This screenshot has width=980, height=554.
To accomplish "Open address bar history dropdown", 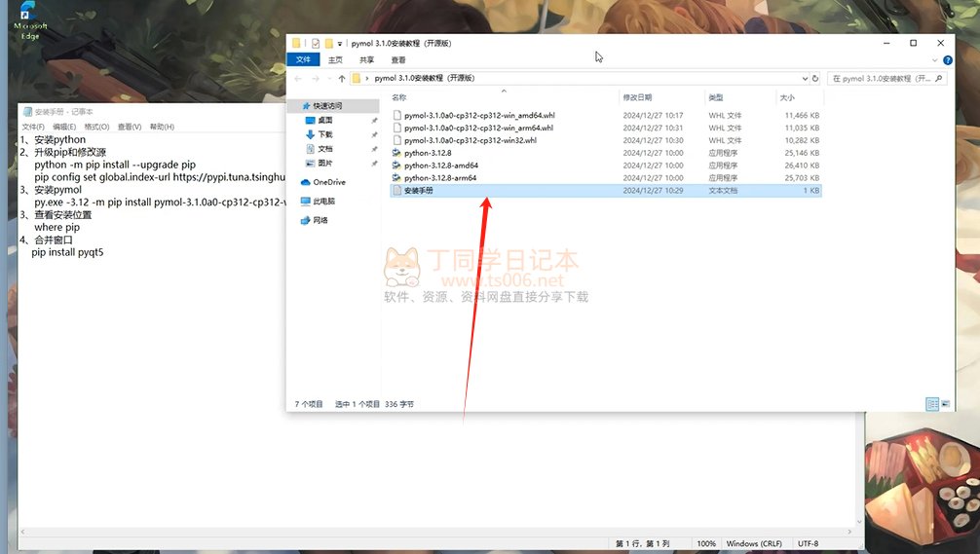I will tap(804, 78).
